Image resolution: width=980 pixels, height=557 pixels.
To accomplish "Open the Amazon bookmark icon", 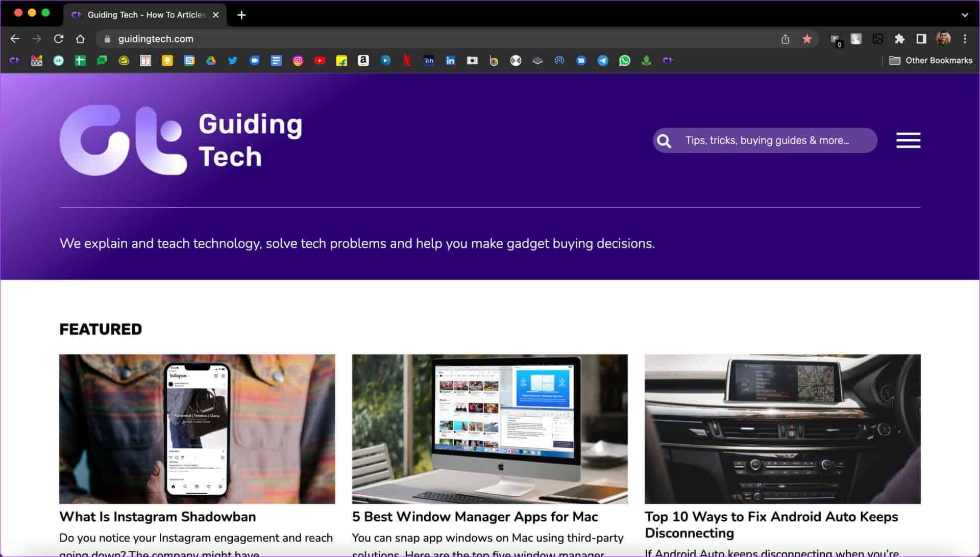I will coord(363,61).
